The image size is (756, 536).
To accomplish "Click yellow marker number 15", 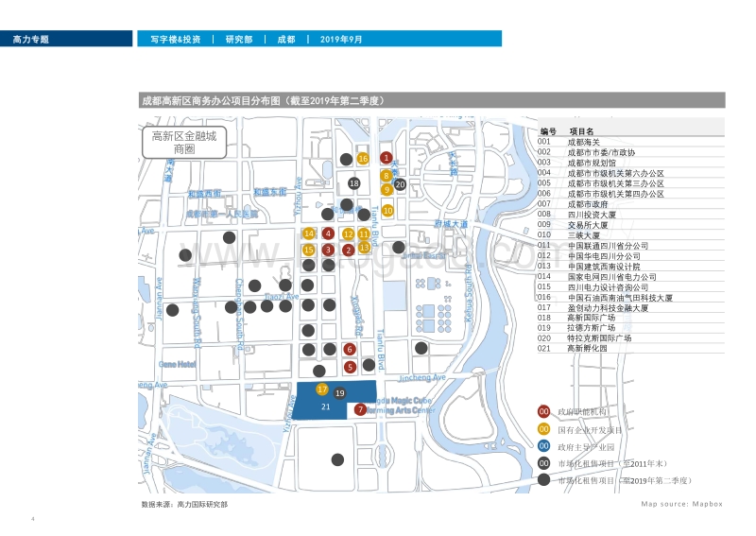I will click(309, 250).
